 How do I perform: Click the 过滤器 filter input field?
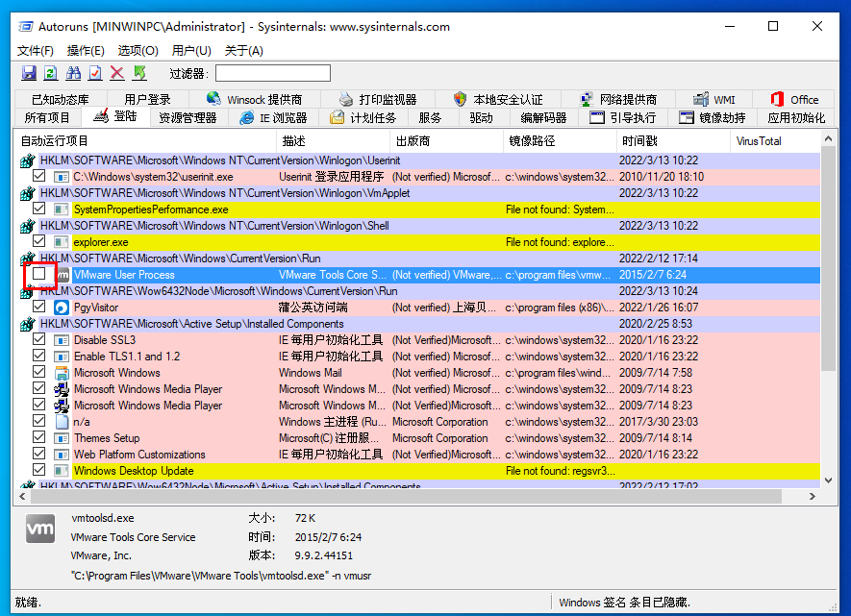click(273, 73)
